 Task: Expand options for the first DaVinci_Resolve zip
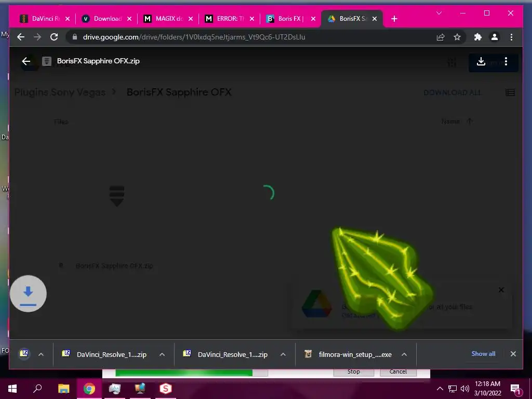click(162, 354)
